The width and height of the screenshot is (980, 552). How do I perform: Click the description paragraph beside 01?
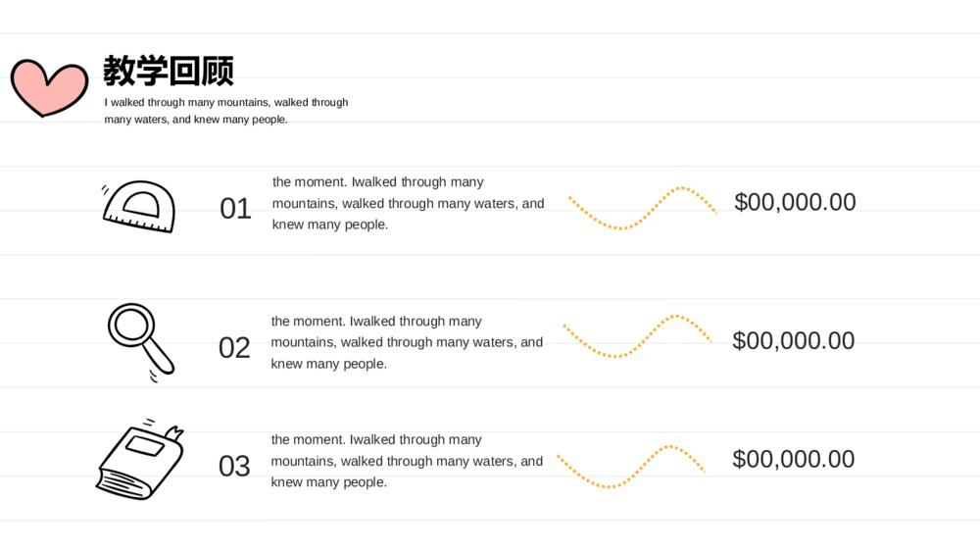[x=408, y=203]
